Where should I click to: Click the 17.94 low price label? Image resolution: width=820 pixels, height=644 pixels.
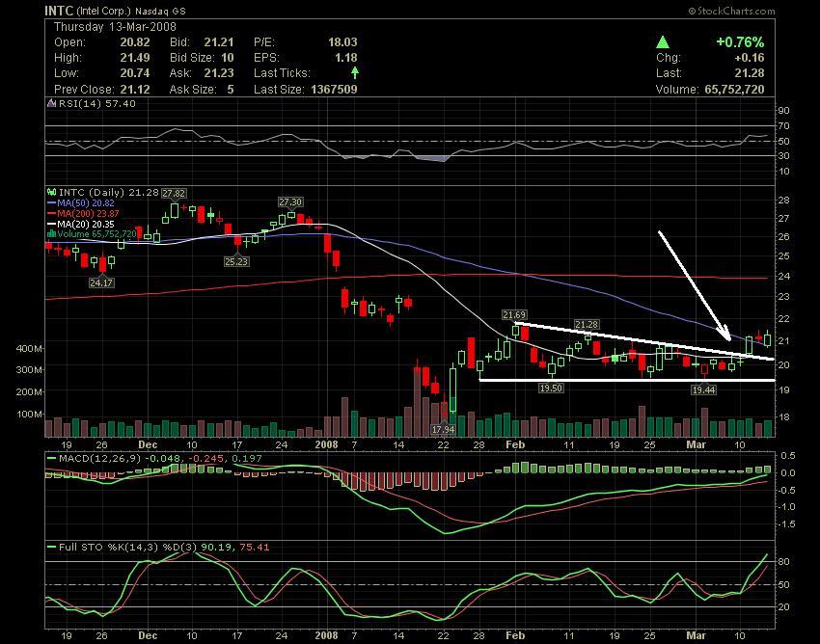point(443,429)
